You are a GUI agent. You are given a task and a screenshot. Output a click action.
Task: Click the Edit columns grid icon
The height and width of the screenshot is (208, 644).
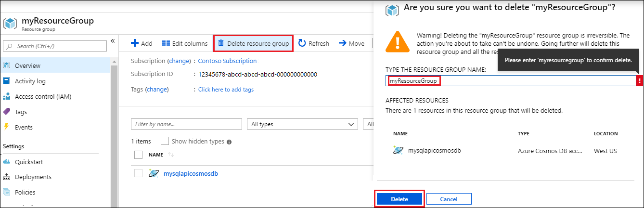[x=166, y=43]
